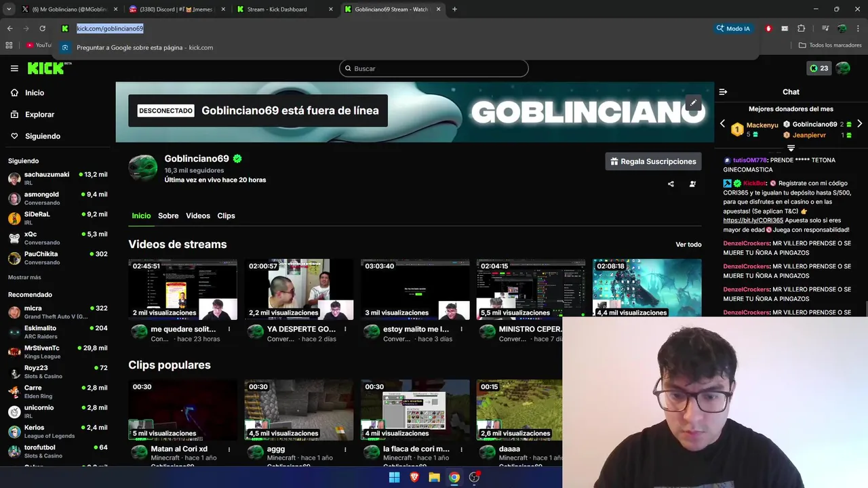Screen dimensions: 868x488
Task: Open options menu for 'Matan al Cori xd' clip
Action: [229, 449]
